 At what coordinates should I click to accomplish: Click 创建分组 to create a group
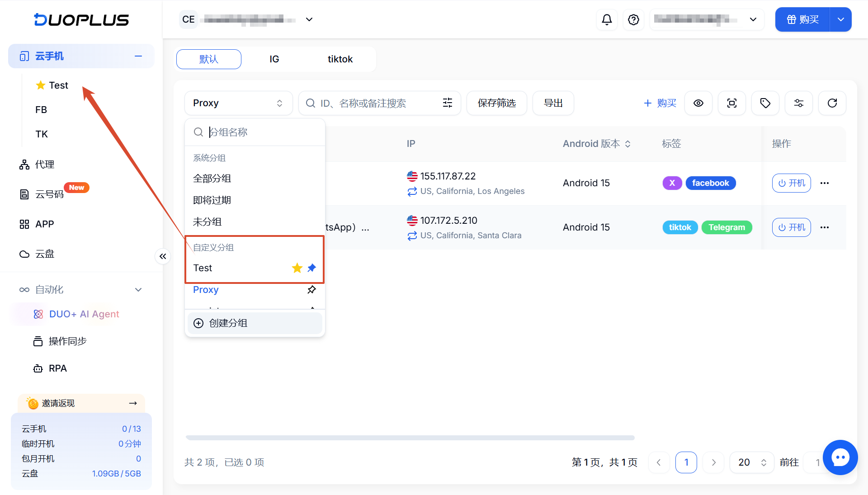[x=255, y=323]
